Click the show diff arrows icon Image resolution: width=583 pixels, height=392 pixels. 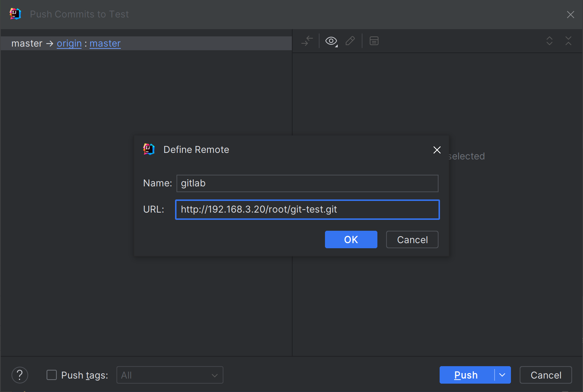point(307,41)
